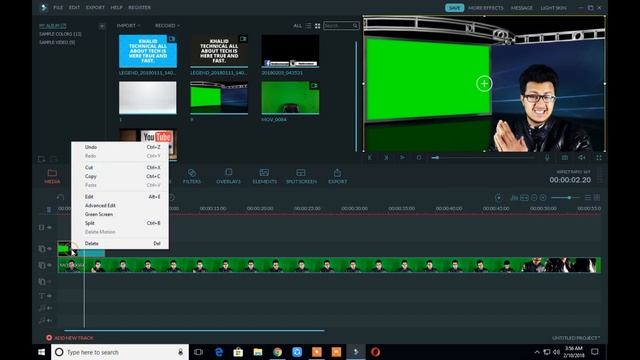Choose Edit in the context menu
Screen dimensions: 640x360
tap(120, 197)
